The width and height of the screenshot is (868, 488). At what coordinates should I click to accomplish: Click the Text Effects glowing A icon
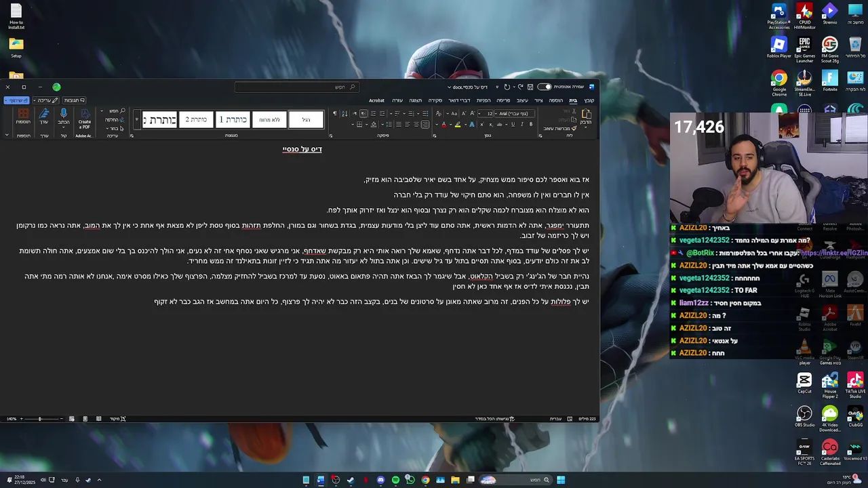(472, 125)
